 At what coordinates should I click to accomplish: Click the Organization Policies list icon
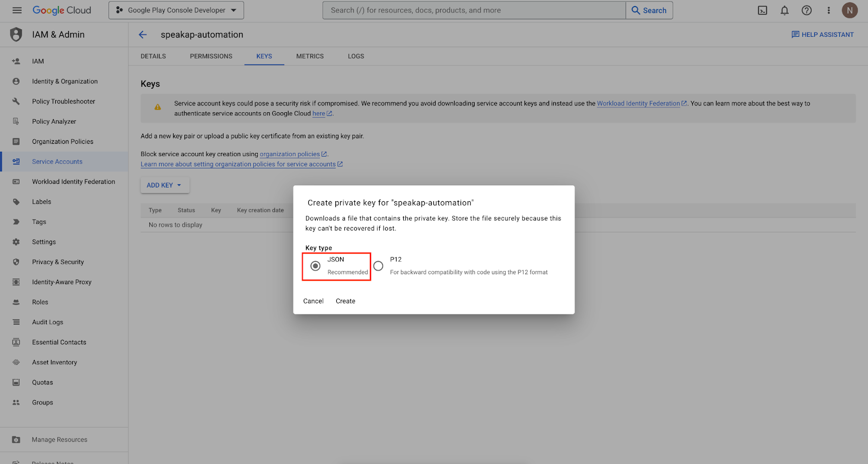point(16,141)
